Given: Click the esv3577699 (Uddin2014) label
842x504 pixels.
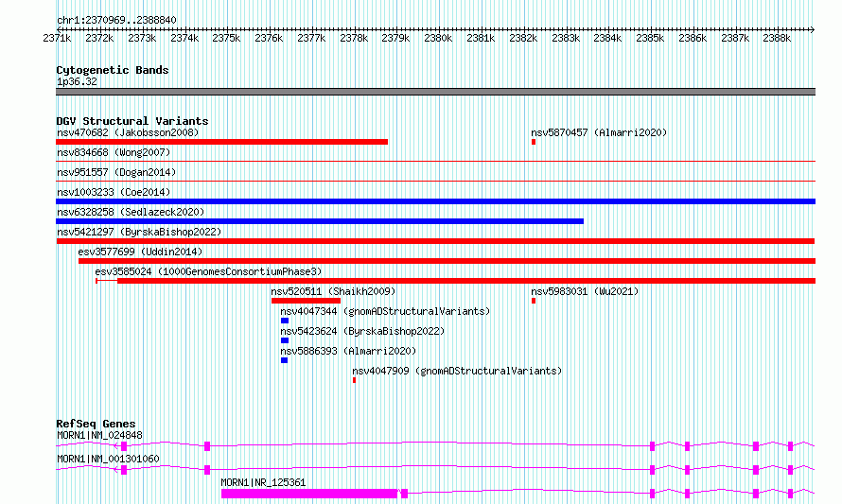Looking at the screenshot, I should pyautogui.click(x=140, y=252).
